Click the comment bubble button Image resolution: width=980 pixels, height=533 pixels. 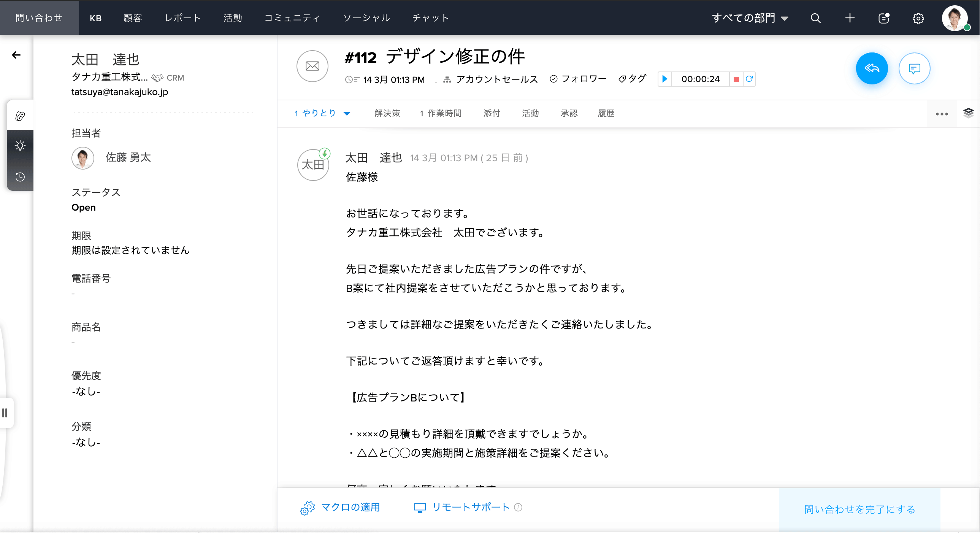pos(914,68)
